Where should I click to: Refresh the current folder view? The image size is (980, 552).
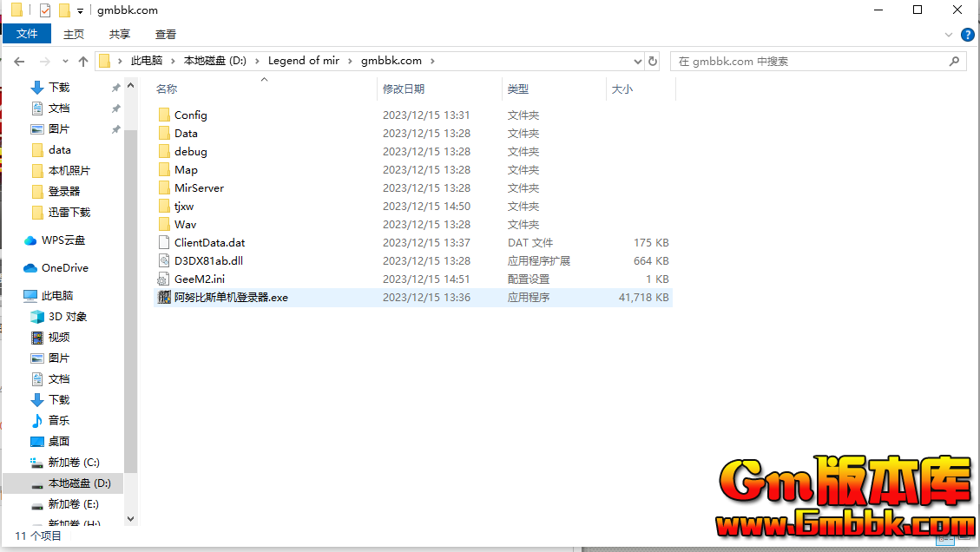click(x=653, y=62)
